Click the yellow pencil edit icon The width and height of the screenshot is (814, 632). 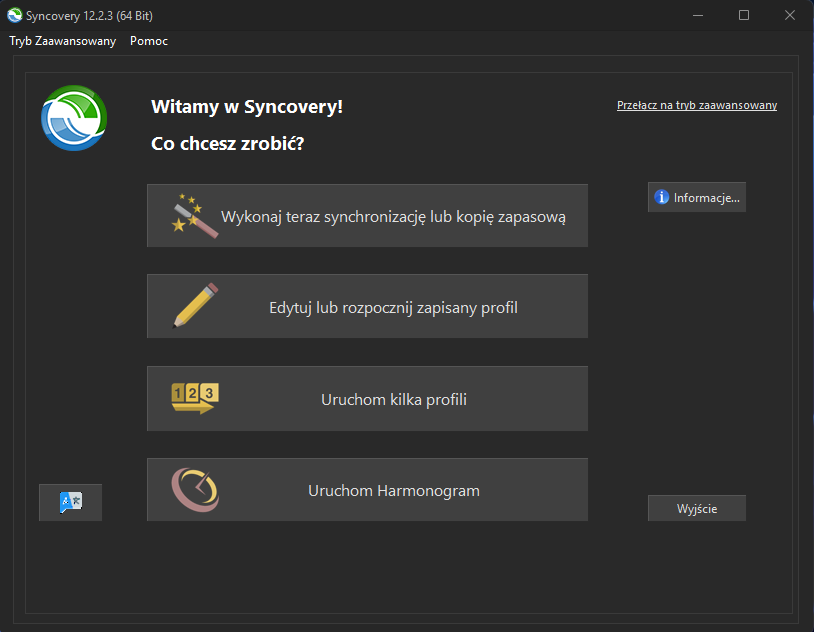pos(195,305)
